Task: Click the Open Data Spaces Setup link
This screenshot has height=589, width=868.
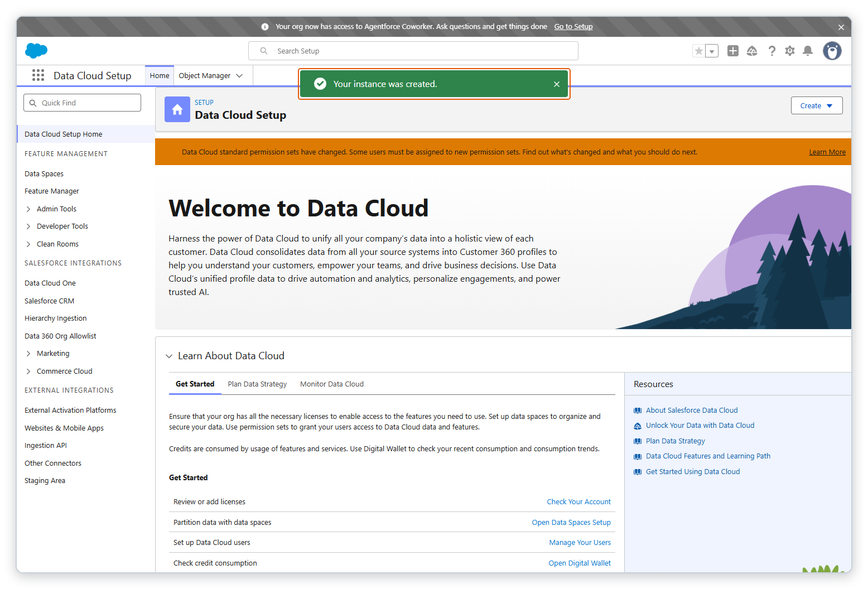Action: coord(571,522)
